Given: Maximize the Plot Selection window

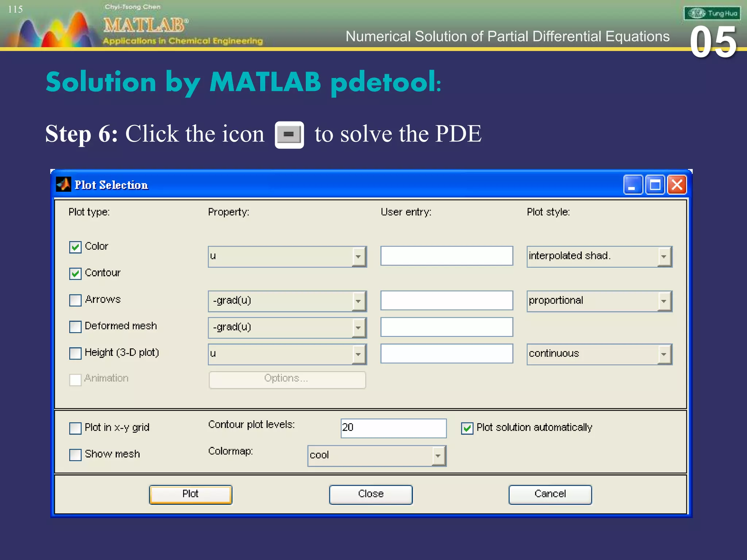Looking at the screenshot, I should coord(655,185).
